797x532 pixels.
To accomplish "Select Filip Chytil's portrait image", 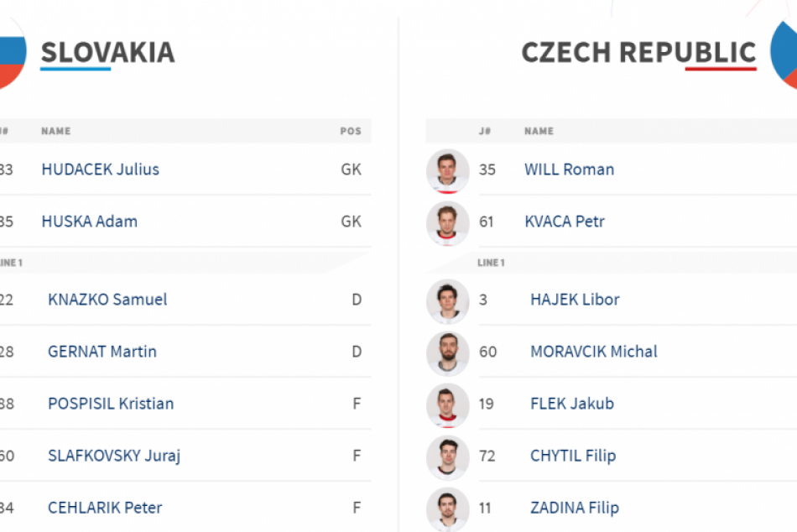I will (x=447, y=456).
